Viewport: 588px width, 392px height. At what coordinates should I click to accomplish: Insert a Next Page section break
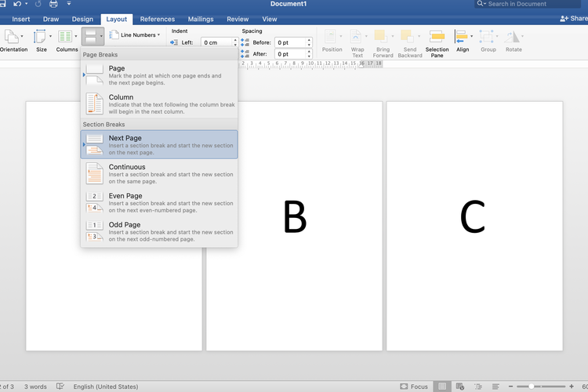pos(159,144)
